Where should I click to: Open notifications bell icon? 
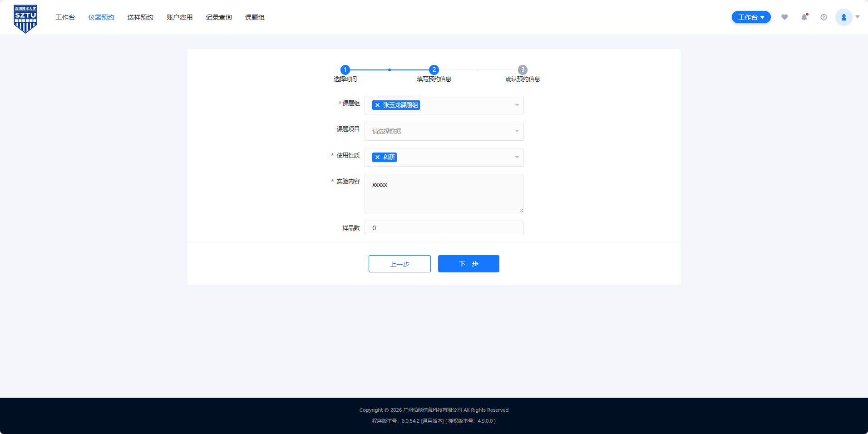[804, 17]
